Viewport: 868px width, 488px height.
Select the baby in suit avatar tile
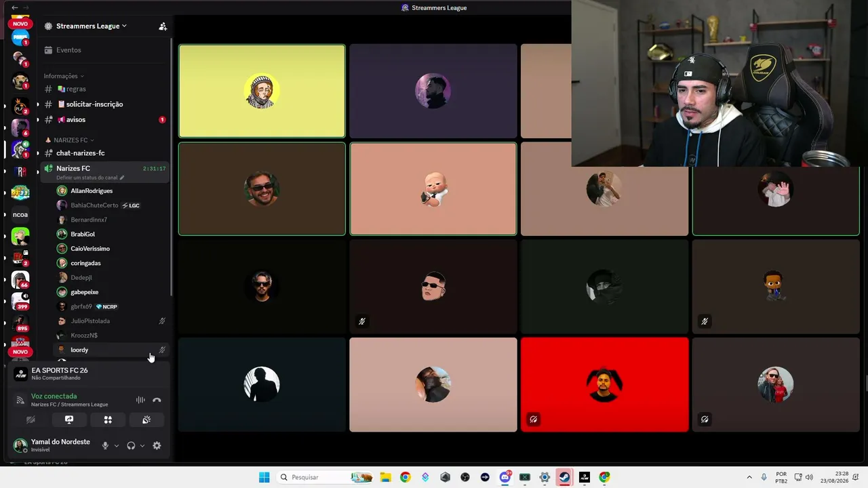[x=433, y=189]
